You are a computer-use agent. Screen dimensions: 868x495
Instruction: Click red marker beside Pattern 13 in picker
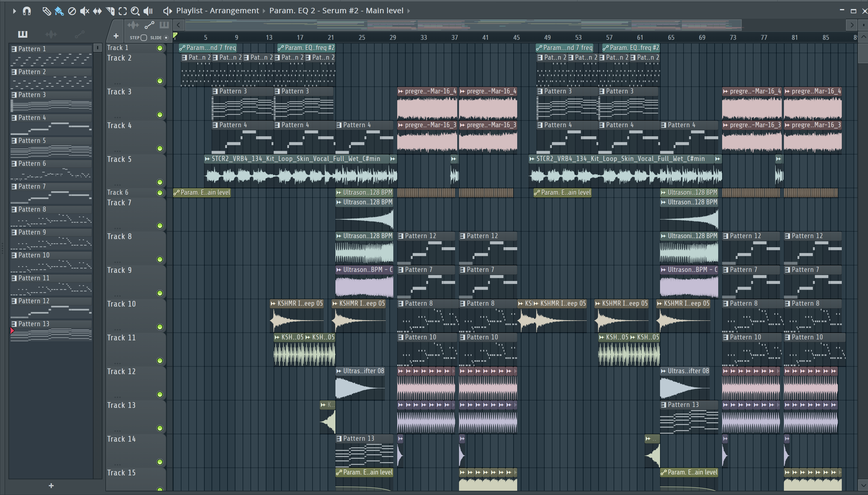point(12,330)
